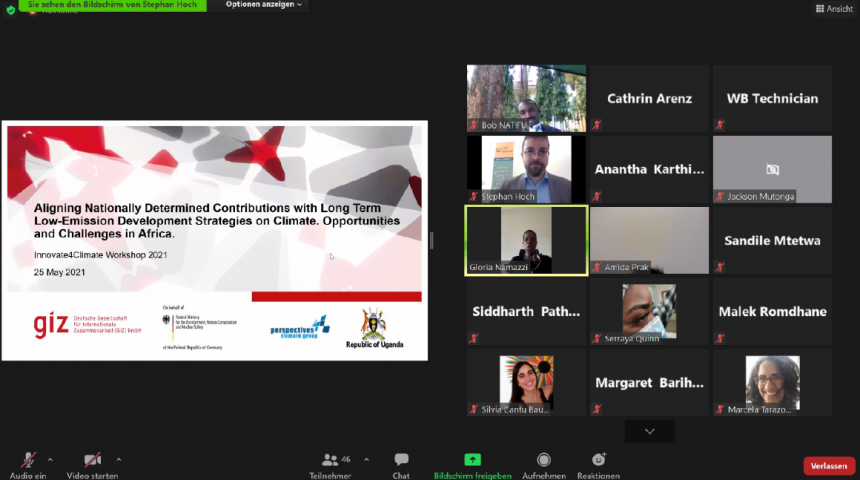This screenshot has height=480, width=860.
Task: Toggle camera with Video starten
Action: [92, 464]
